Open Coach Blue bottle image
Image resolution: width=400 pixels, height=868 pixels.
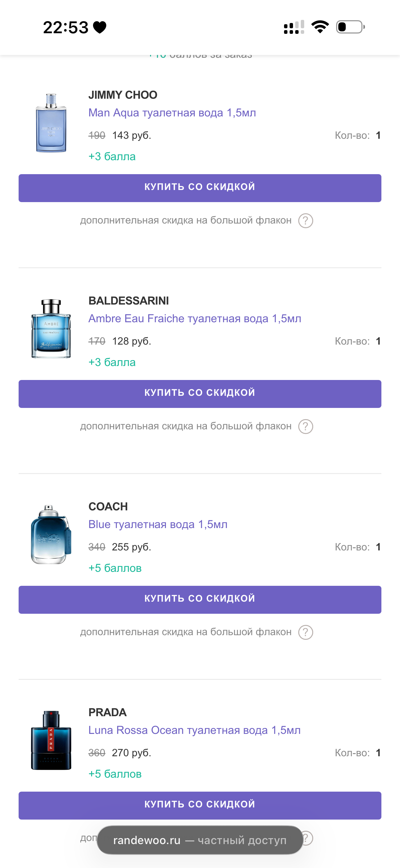[51, 534]
